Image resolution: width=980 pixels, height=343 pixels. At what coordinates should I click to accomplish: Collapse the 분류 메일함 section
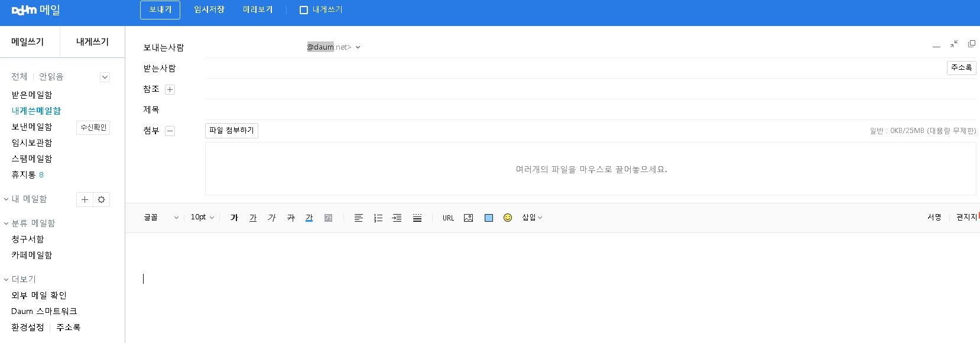(6, 224)
